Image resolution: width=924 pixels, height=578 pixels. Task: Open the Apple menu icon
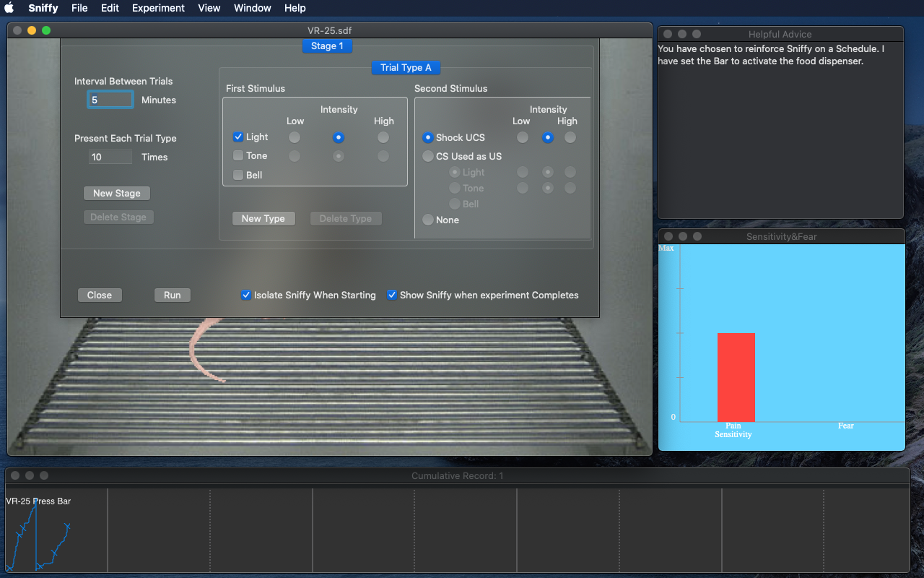9,8
